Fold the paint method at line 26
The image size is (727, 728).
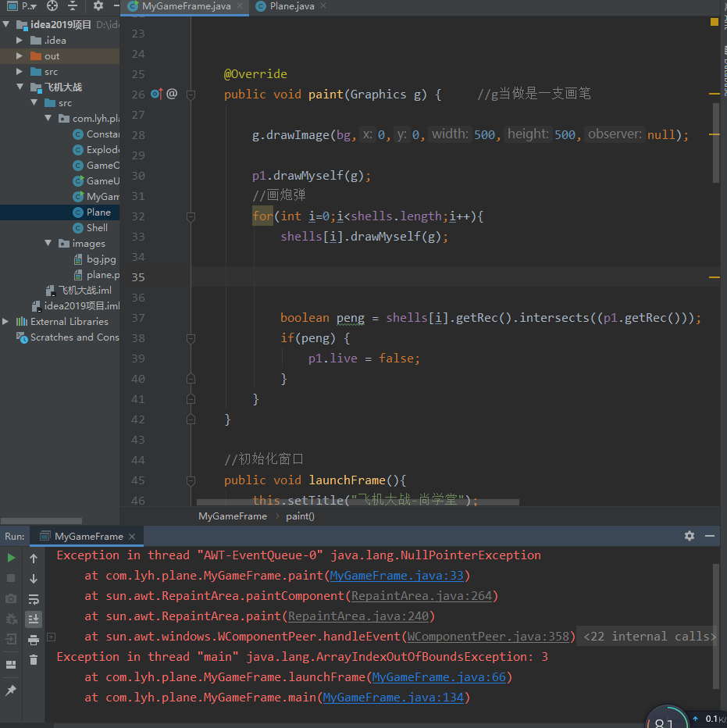[191, 95]
